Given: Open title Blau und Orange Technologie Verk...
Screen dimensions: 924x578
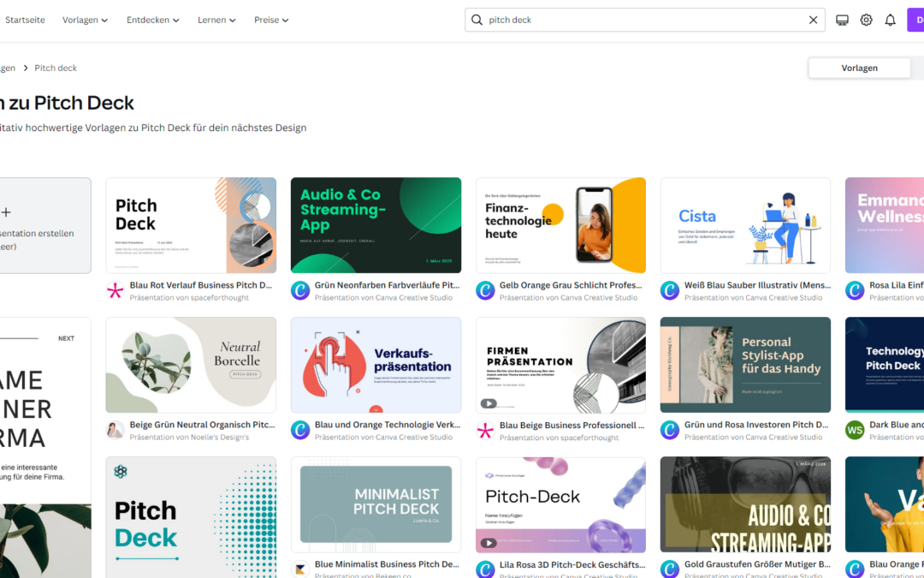Looking at the screenshot, I should click(x=388, y=425).
